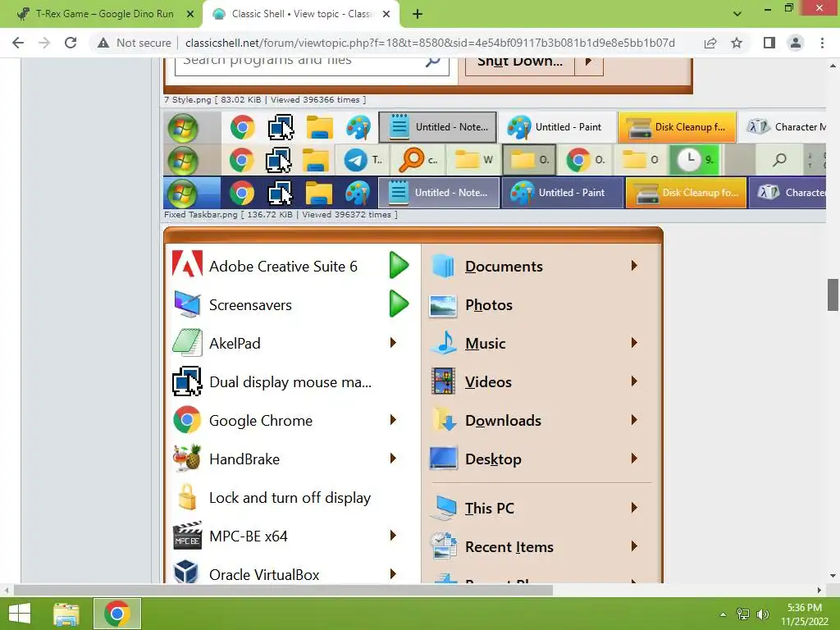Viewport: 840px width, 630px height.
Task: Open the tab search chevron
Action: click(737, 14)
